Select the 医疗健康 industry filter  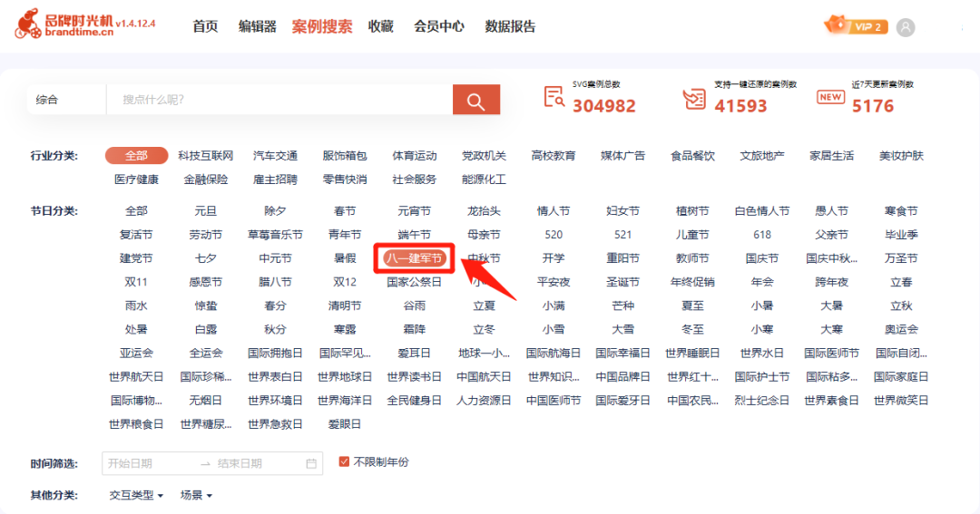pos(136,179)
